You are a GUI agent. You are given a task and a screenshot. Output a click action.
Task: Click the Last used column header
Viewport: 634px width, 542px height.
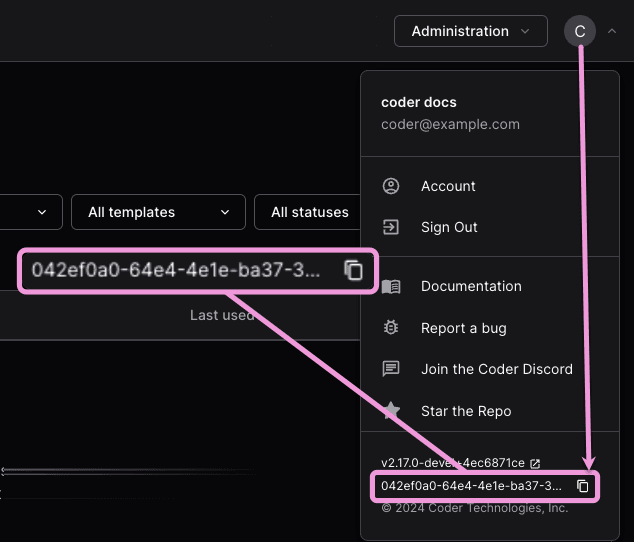pyautogui.click(x=222, y=315)
